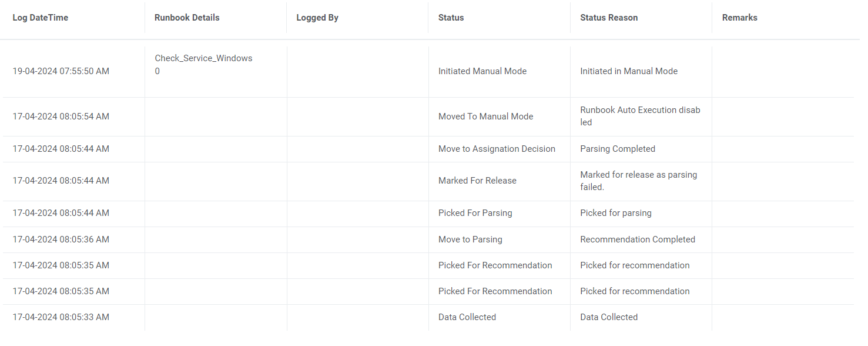Select the Picked For Parsing status
This screenshot has height=346, width=868.
point(475,213)
